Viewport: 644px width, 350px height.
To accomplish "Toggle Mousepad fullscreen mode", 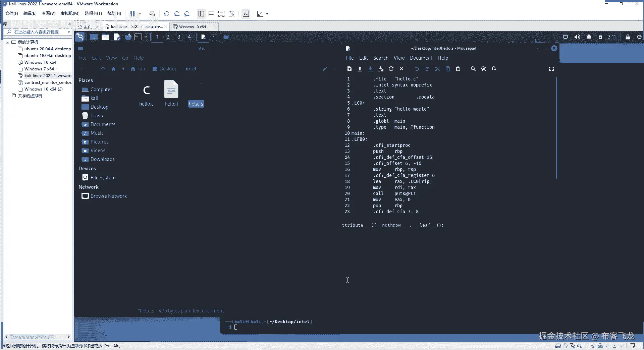I will 551,69.
